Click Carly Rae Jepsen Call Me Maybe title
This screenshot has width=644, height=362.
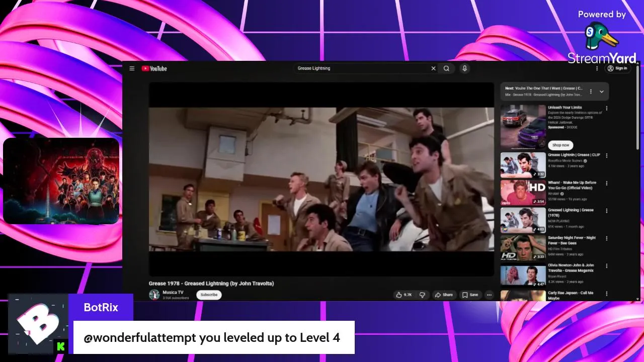571,295
